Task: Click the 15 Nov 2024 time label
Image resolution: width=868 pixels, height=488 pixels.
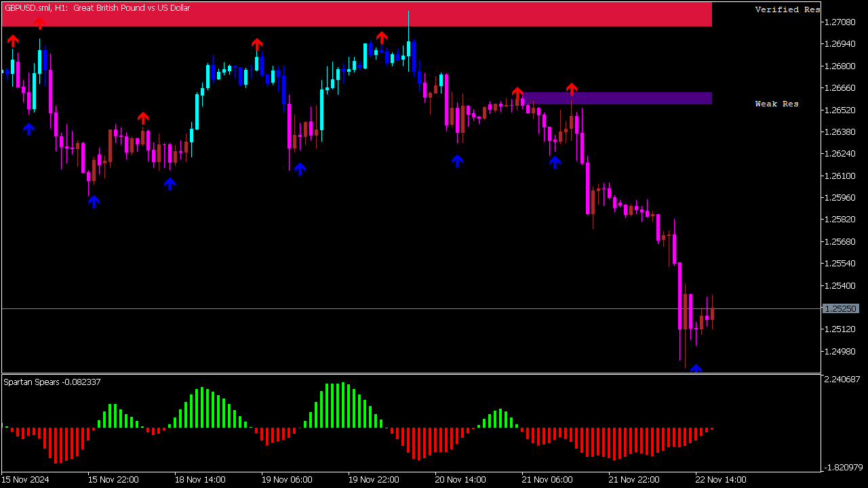Action: 26,480
